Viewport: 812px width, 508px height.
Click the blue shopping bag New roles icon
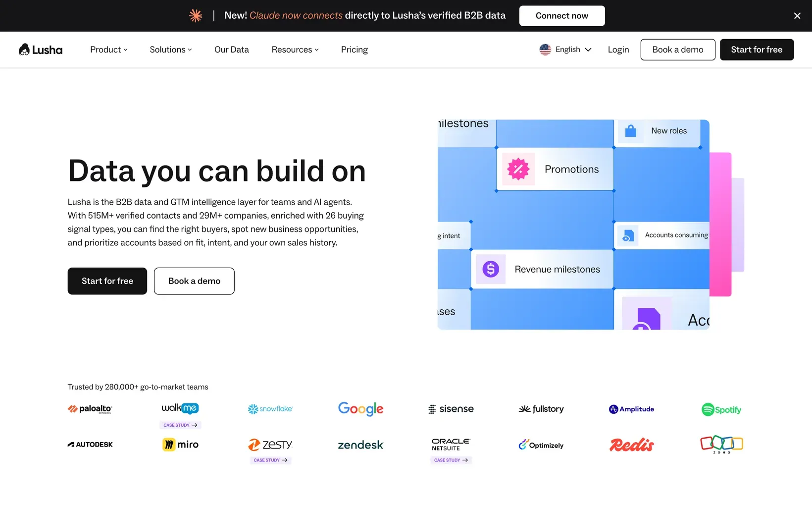pos(631,131)
